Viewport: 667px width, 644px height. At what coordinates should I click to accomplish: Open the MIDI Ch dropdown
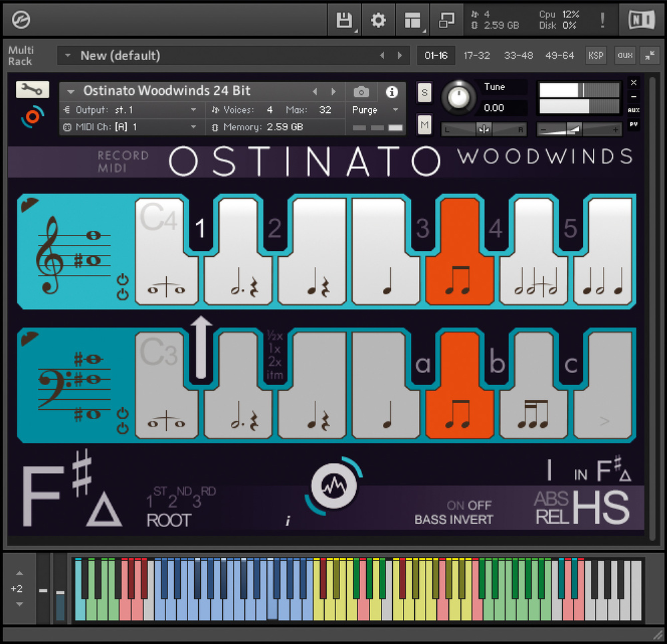tap(133, 127)
